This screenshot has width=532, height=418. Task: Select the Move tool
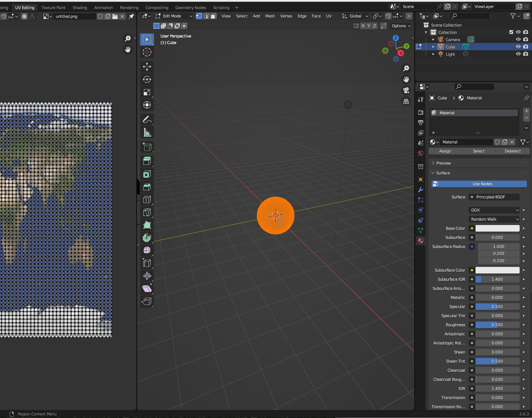tap(147, 67)
